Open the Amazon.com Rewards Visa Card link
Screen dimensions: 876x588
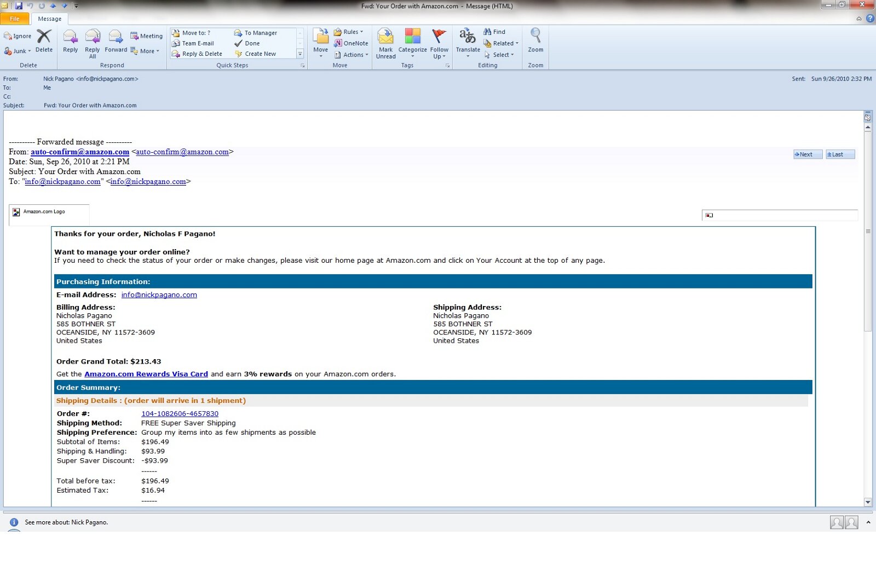(146, 374)
